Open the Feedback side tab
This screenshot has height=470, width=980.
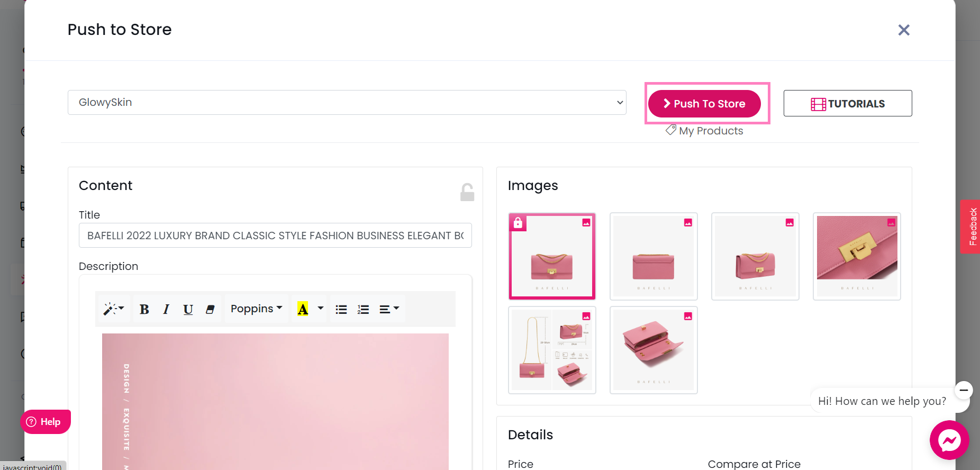coord(970,227)
